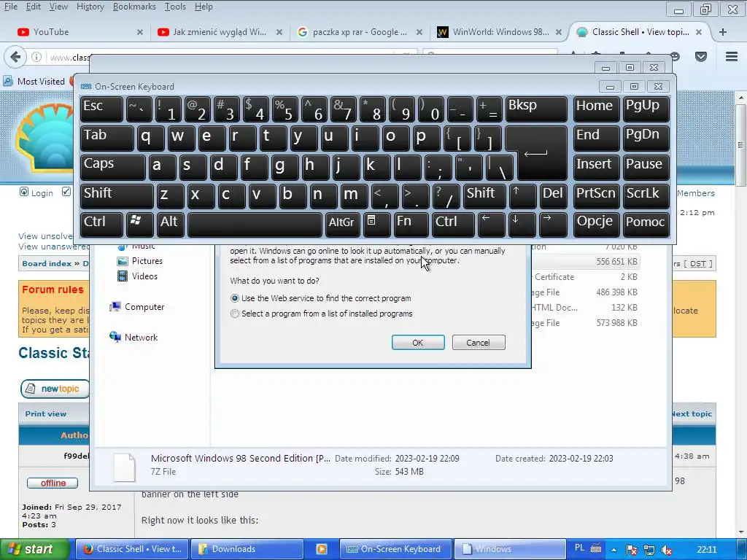Show site information icon in address bar
This screenshot has height=560, width=747.
[36, 57]
